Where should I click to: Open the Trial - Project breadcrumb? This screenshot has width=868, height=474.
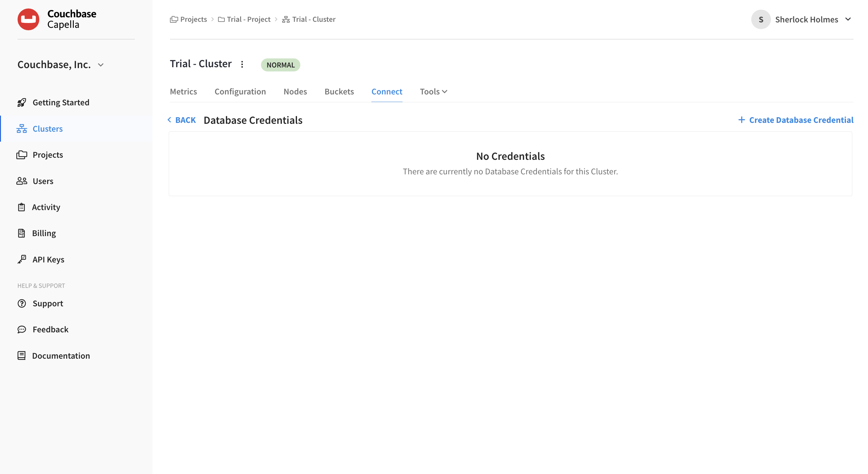pyautogui.click(x=249, y=19)
